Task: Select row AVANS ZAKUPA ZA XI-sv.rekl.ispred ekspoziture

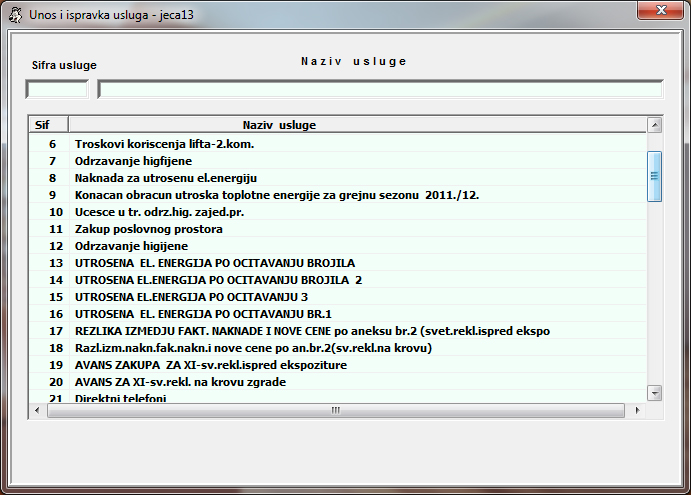Action: pyautogui.click(x=338, y=365)
